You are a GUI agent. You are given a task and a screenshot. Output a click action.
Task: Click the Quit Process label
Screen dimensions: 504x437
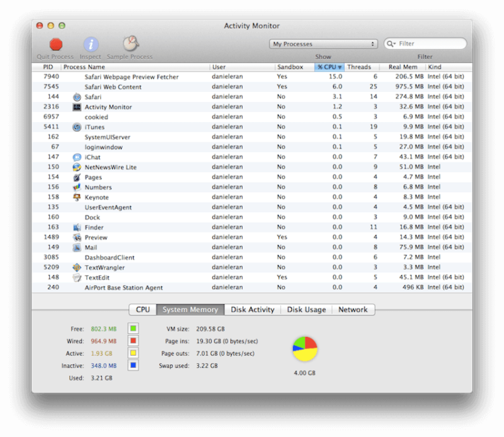55,57
